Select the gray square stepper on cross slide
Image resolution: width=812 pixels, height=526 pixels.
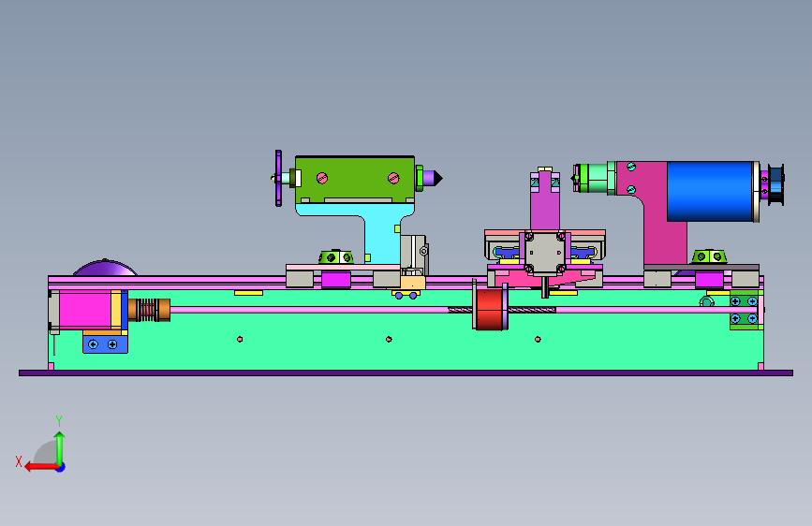pos(545,253)
